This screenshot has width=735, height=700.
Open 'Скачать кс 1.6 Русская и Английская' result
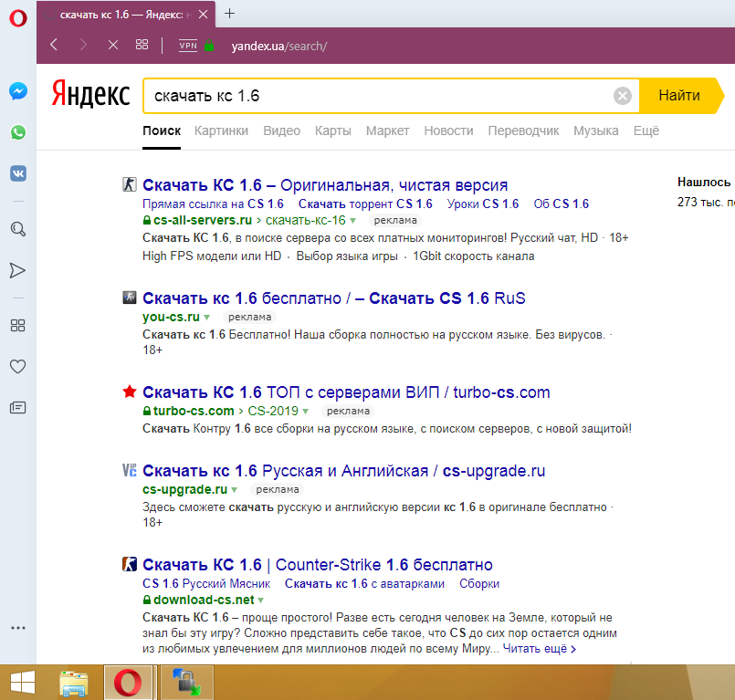(343, 471)
